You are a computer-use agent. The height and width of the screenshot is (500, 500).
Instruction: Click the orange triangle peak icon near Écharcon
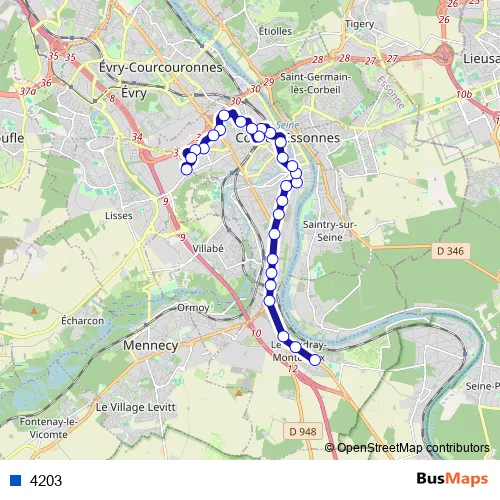click(34, 311)
